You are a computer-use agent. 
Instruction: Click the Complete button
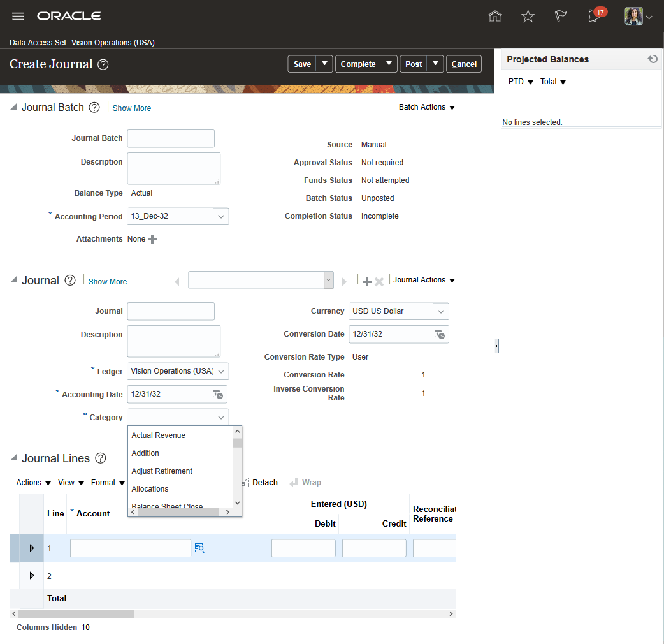(x=358, y=64)
